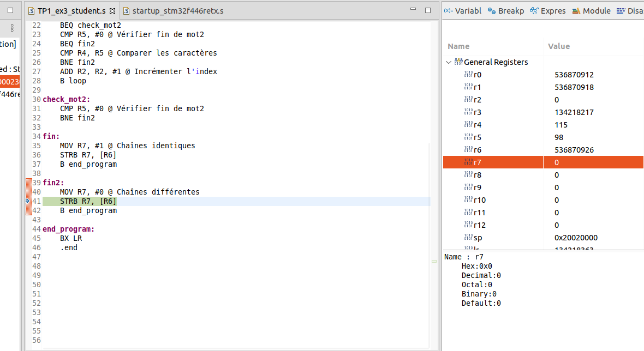Close the TP1_ex3_student.s editor tab

(112, 11)
